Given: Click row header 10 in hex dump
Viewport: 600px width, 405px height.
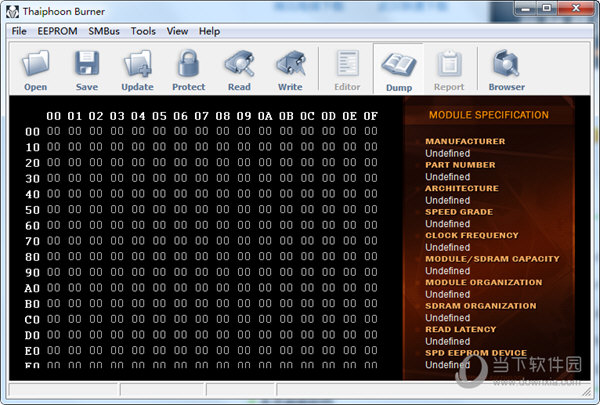Looking at the screenshot, I should click(x=33, y=147).
